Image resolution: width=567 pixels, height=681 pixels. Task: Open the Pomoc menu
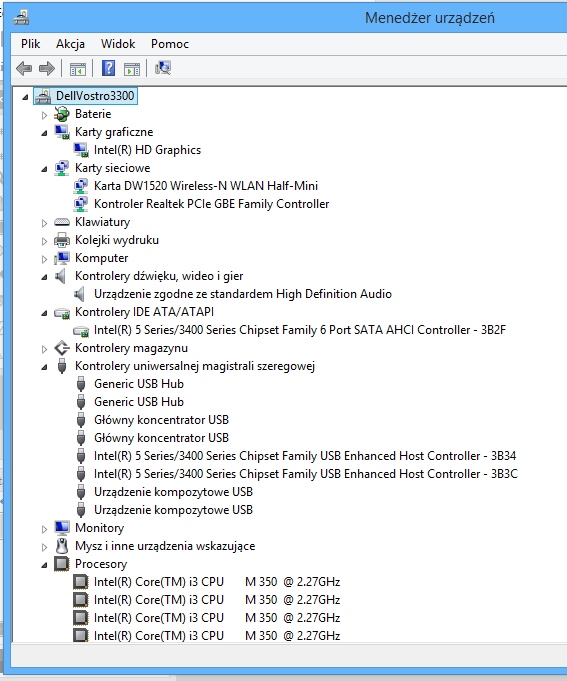170,44
